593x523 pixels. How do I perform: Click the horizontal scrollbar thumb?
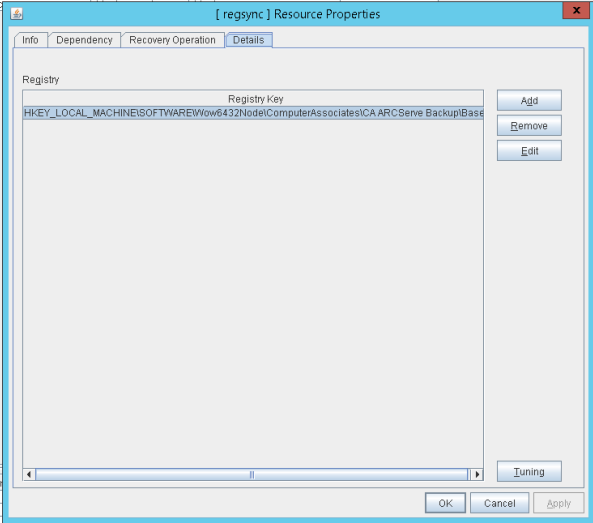pyautogui.click(x=252, y=474)
